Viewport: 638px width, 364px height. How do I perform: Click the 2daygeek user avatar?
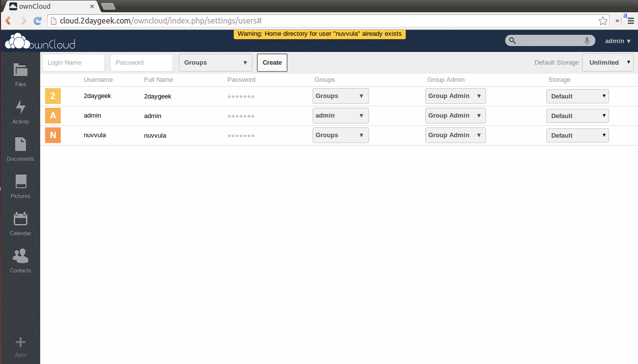click(x=53, y=96)
